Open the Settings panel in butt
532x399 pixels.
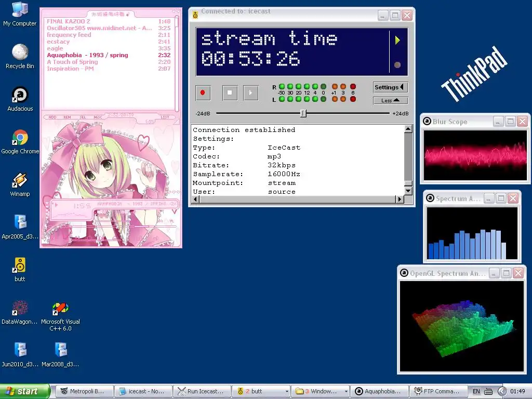(x=390, y=87)
